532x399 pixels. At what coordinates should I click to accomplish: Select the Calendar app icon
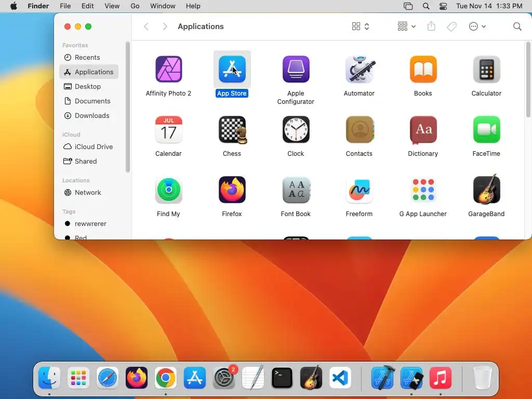pos(169,129)
